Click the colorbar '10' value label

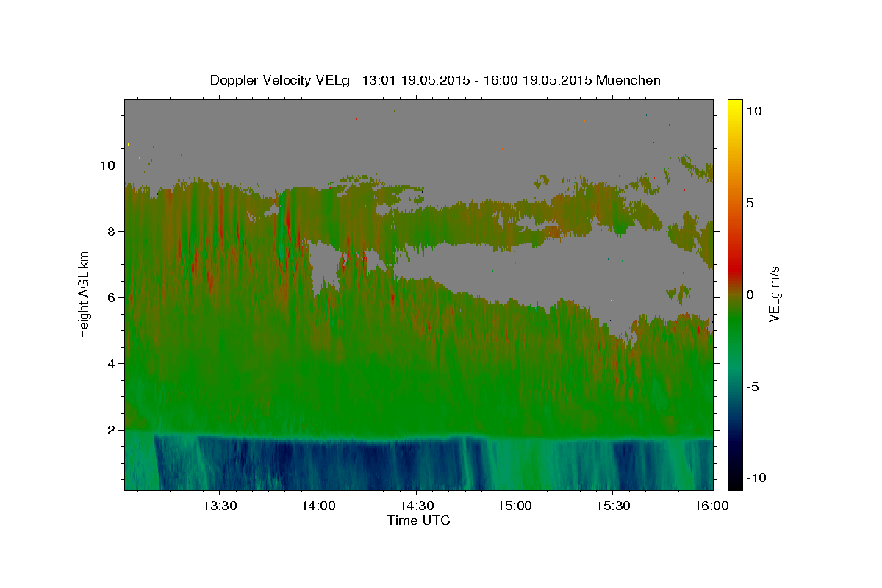[x=754, y=111]
